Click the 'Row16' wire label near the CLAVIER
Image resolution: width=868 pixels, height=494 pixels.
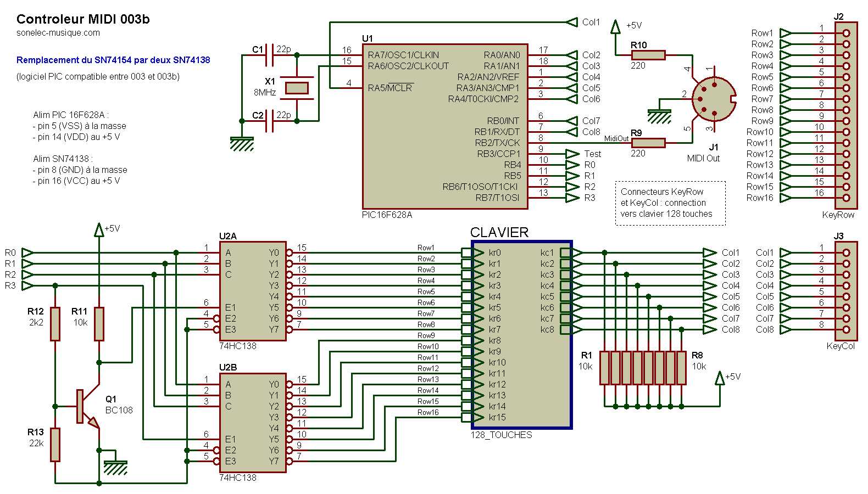coord(428,412)
